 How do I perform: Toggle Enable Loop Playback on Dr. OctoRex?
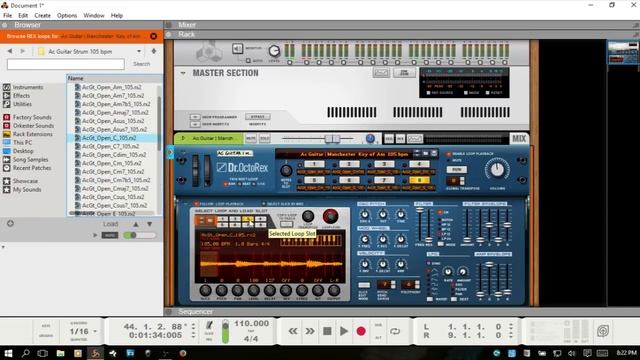pyautogui.click(x=449, y=154)
